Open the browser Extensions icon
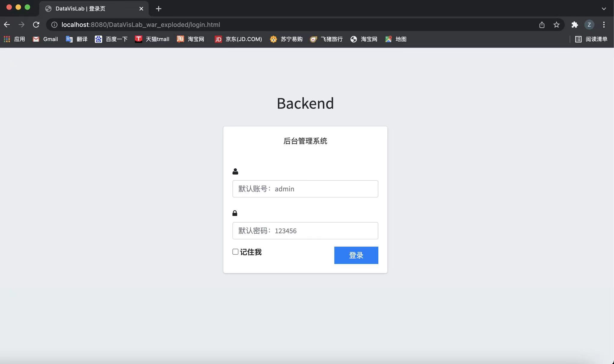614x364 pixels. pos(574,25)
